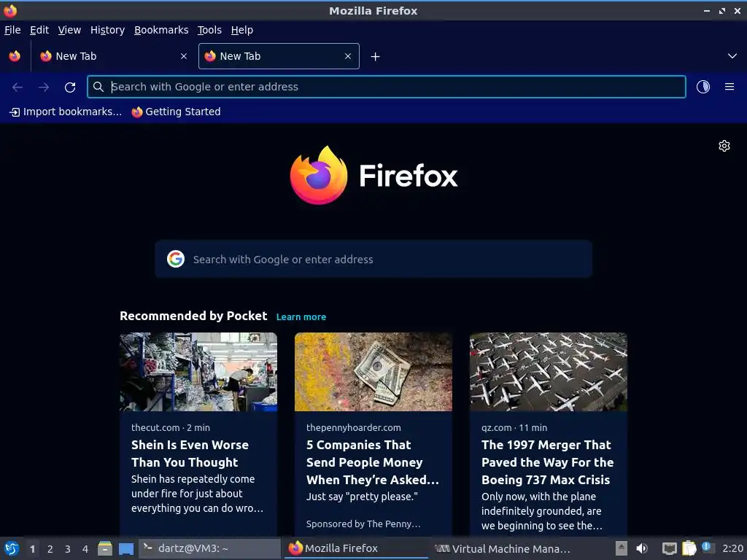747x560 pixels.
Task: Click 'thecut.com · 2 min' source text
Action: tap(171, 427)
